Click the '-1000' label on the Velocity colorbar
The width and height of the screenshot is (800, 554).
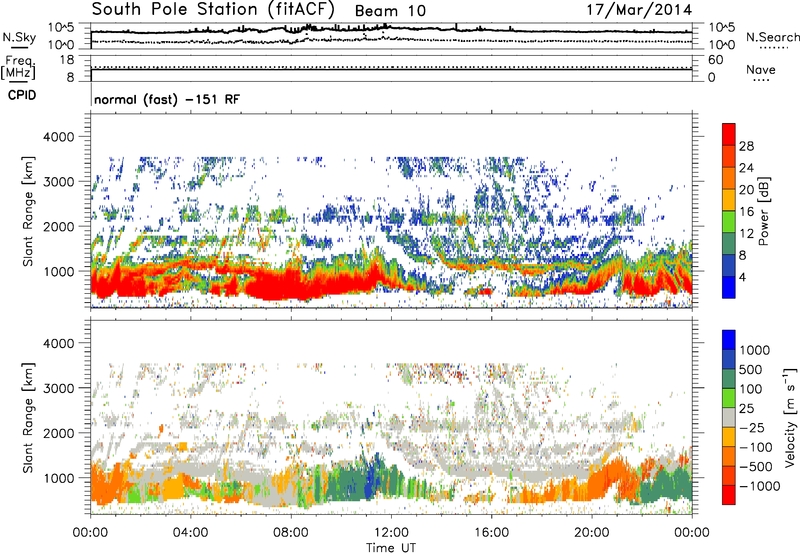click(760, 486)
